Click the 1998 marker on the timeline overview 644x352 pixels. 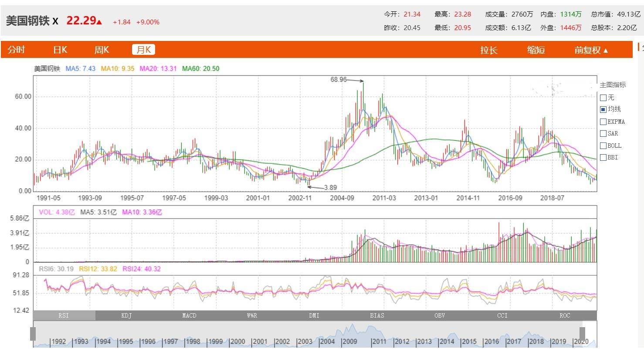coord(193,342)
